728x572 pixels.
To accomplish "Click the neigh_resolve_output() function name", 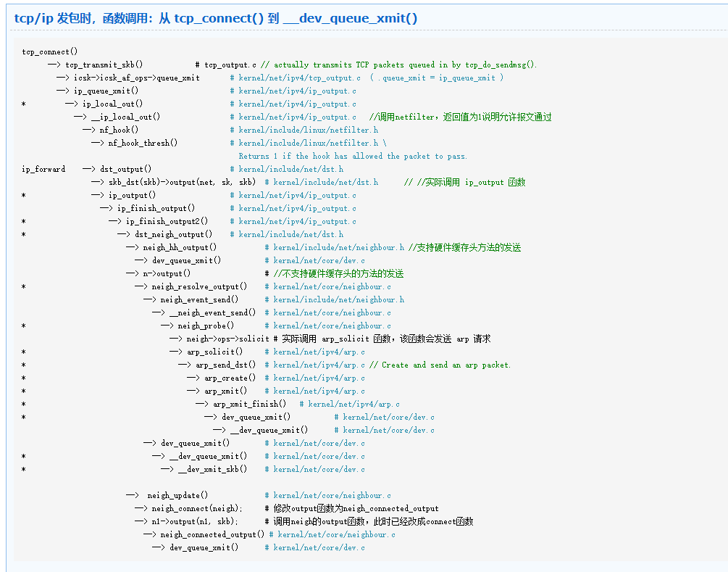I will click(199, 287).
